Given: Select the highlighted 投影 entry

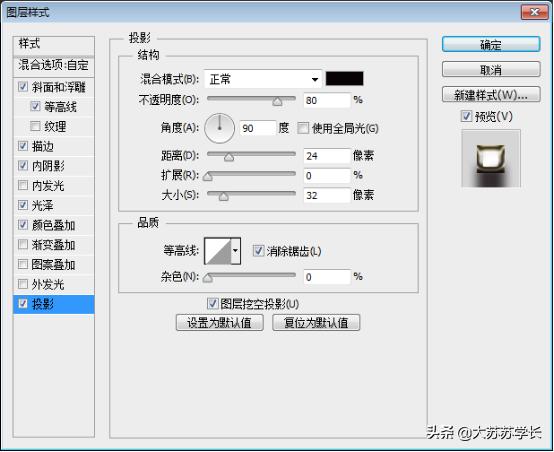Looking at the screenshot, I should coord(54,304).
